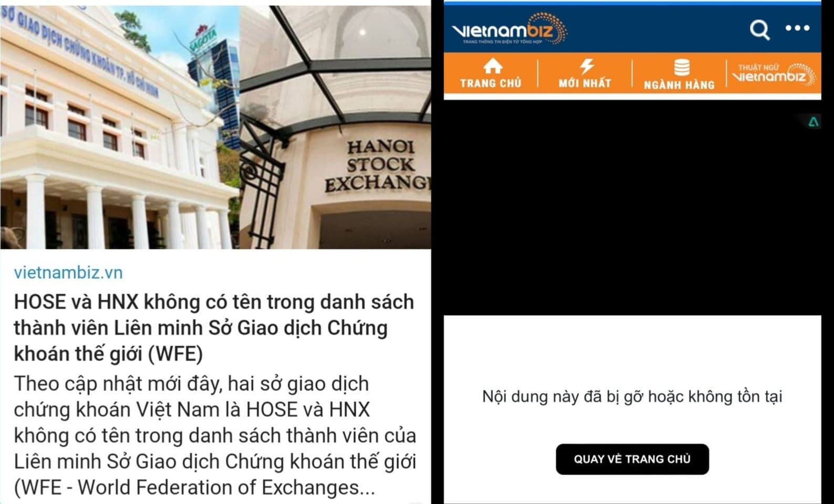
Task: Select the TRANG CHỦ tab
Action: [491, 74]
